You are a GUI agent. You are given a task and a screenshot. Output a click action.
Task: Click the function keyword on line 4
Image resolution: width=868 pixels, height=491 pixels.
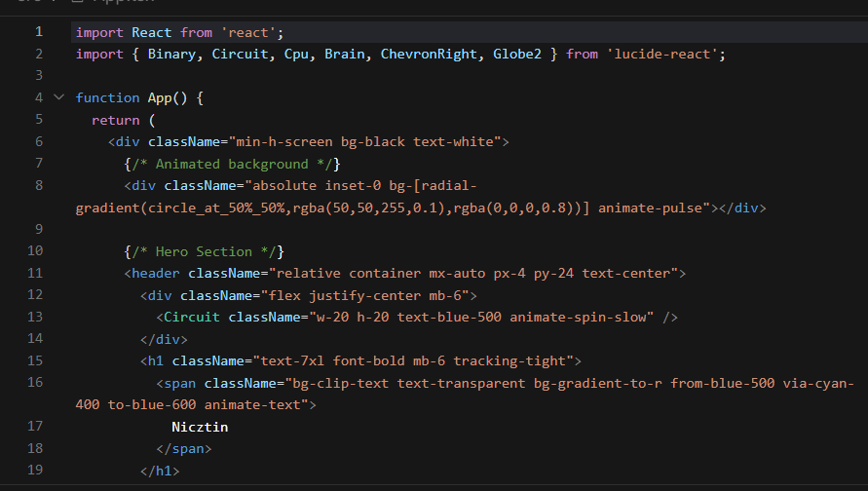(x=107, y=98)
